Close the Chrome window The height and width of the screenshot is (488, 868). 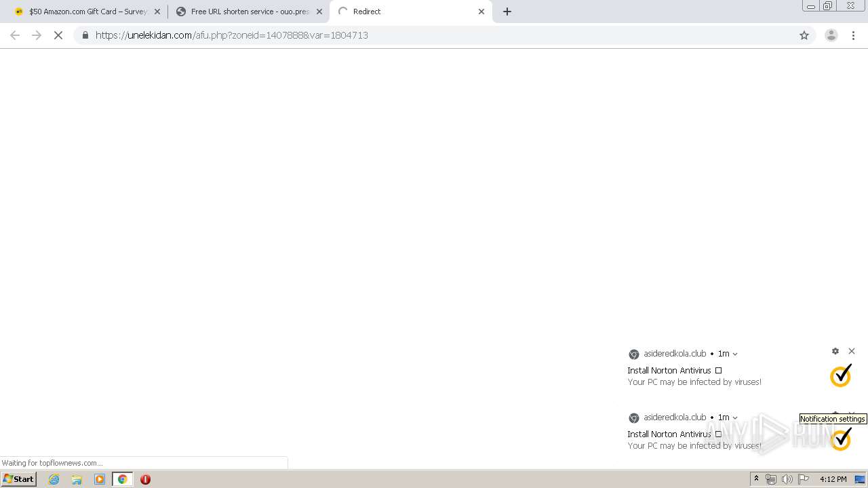(850, 6)
